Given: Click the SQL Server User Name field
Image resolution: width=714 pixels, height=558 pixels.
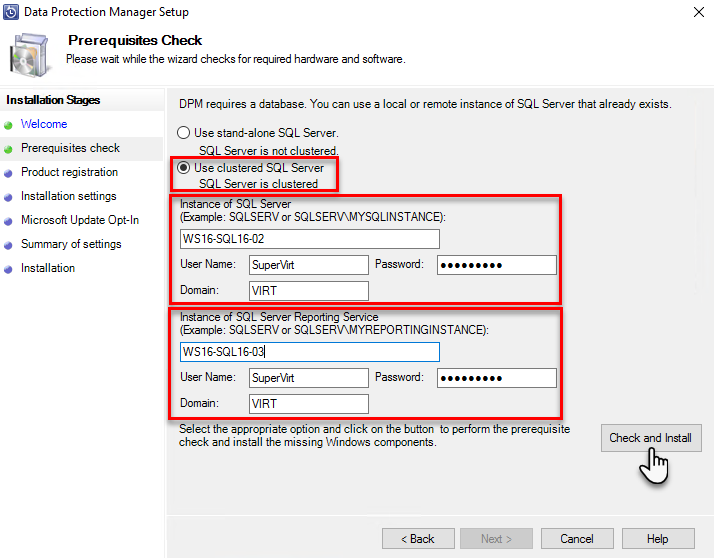Looking at the screenshot, I should tap(309, 265).
